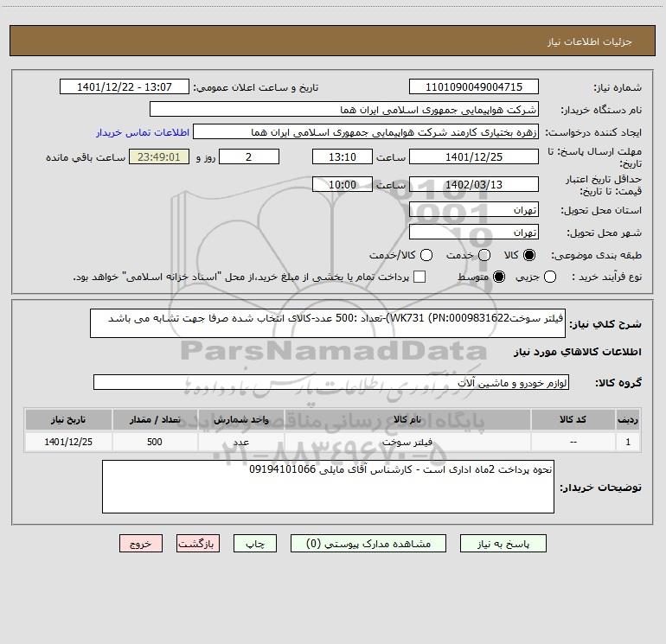Screen dimensions: 666x644
Task: Click the row number cell 1
Action: (628, 442)
